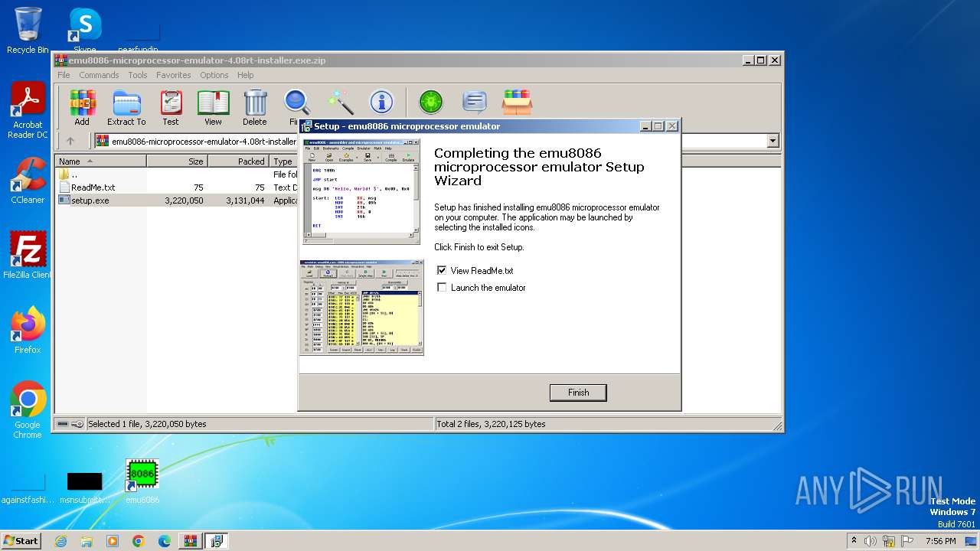980x551 pixels.
Task: Click the Comment speech bubble icon
Action: click(475, 103)
